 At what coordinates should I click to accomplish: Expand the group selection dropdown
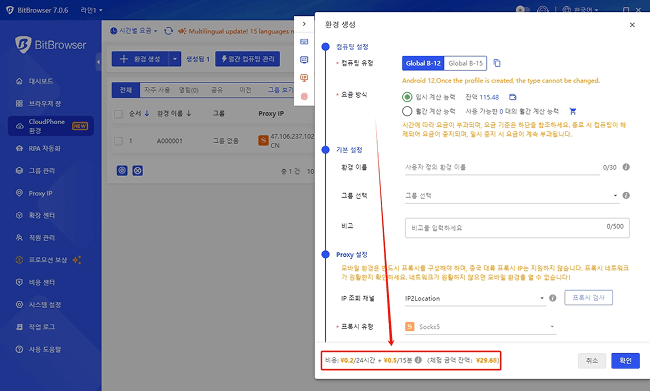click(x=512, y=196)
